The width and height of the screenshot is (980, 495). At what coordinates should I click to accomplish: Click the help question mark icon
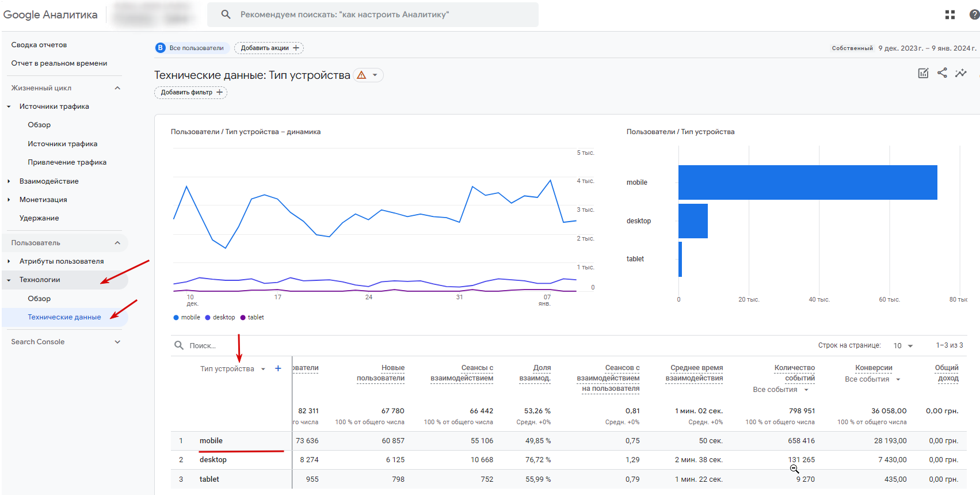pos(974,15)
